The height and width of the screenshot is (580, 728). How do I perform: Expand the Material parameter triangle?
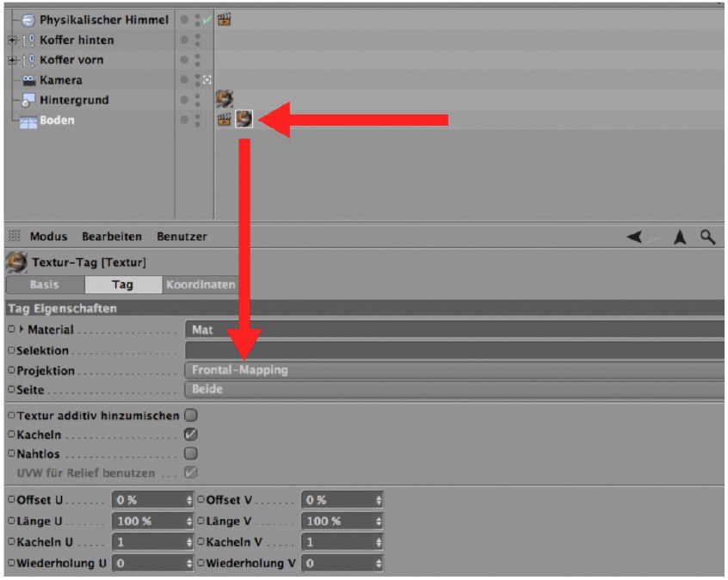tap(21, 330)
